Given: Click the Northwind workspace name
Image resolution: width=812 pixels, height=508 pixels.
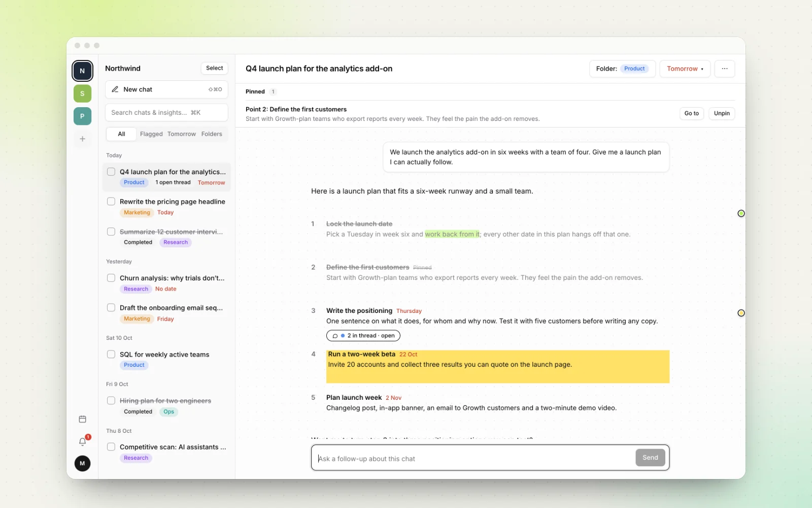Looking at the screenshot, I should click(123, 68).
